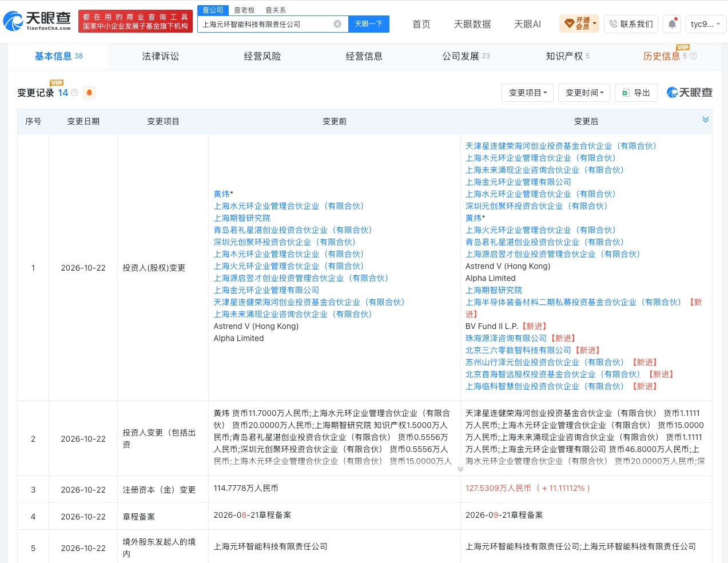This screenshot has width=728, height=563.
Task: Click the 导出 export button
Action: click(636, 93)
